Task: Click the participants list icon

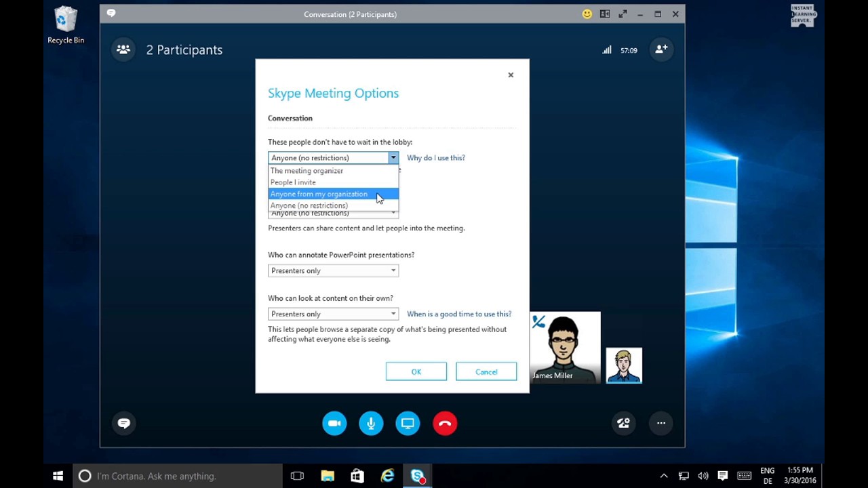Action: [123, 49]
